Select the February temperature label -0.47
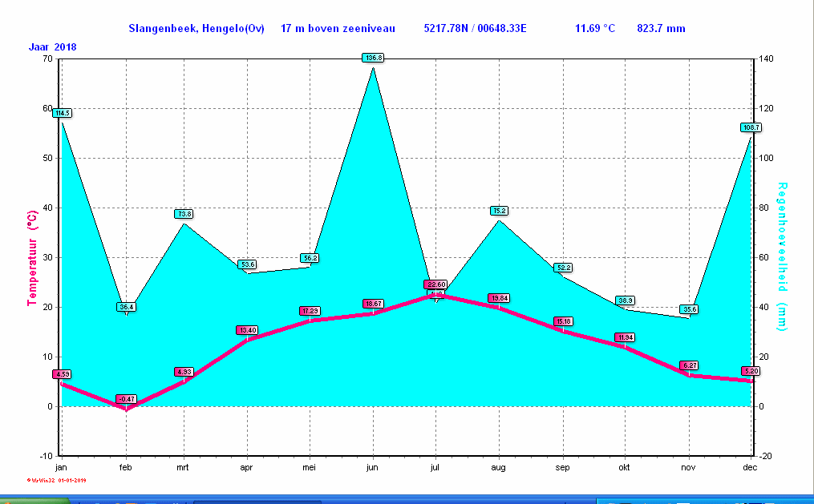This screenshot has width=814, height=504. (x=126, y=399)
